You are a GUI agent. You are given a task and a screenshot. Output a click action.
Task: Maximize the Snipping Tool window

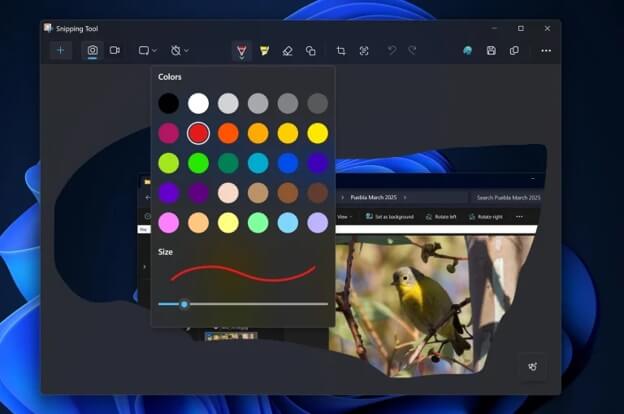pos(521,28)
